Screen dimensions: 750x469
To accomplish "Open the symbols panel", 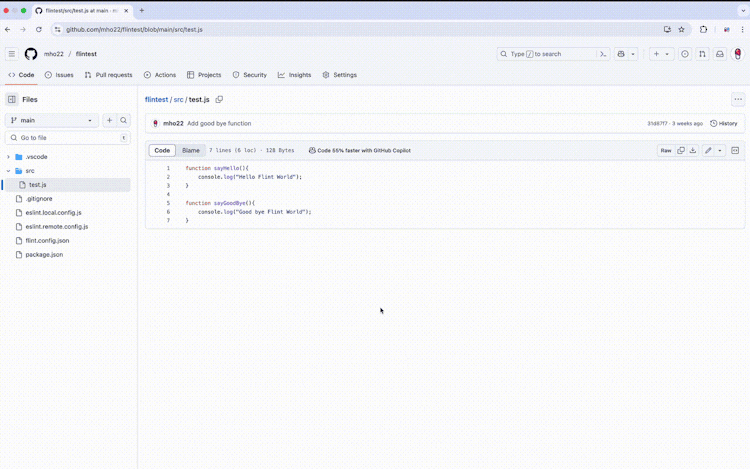I will pos(735,151).
